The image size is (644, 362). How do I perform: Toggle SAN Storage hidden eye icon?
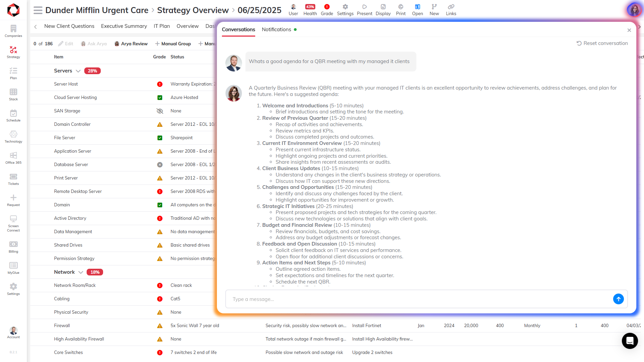tap(160, 111)
